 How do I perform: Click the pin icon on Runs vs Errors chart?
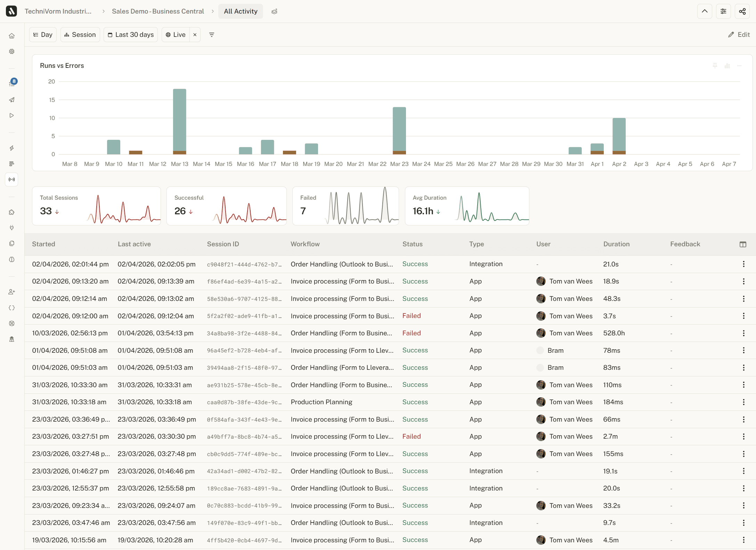715,65
